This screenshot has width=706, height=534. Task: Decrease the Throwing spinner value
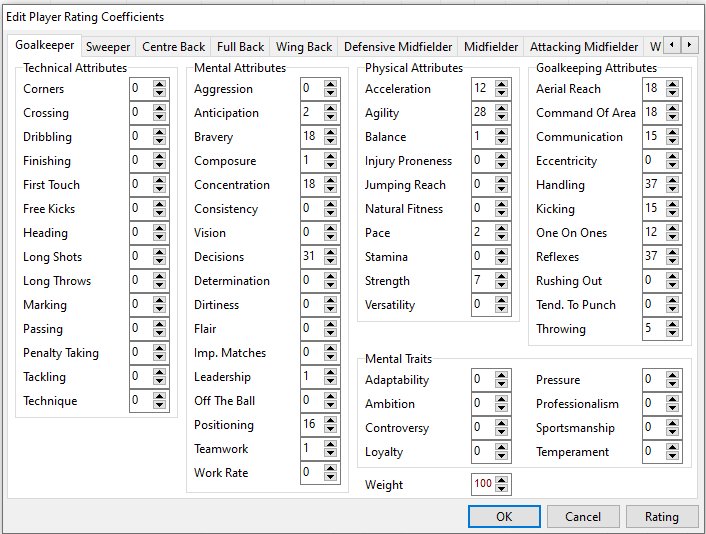[x=672, y=333]
